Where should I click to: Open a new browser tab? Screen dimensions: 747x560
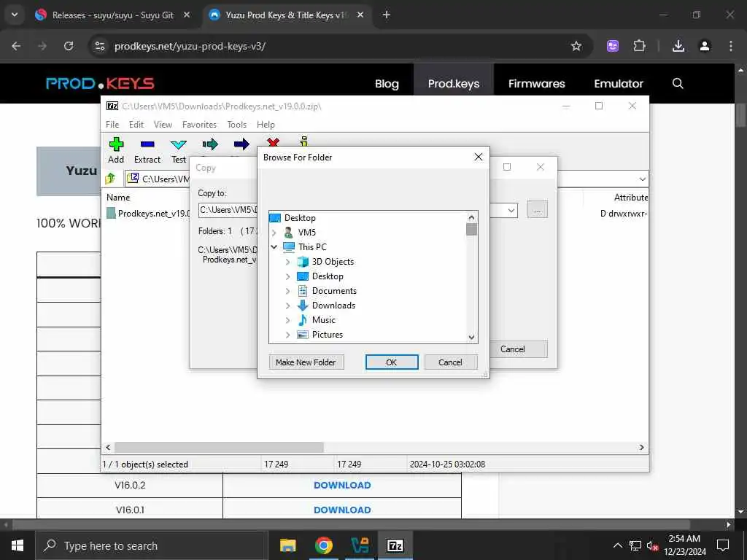pyautogui.click(x=387, y=15)
